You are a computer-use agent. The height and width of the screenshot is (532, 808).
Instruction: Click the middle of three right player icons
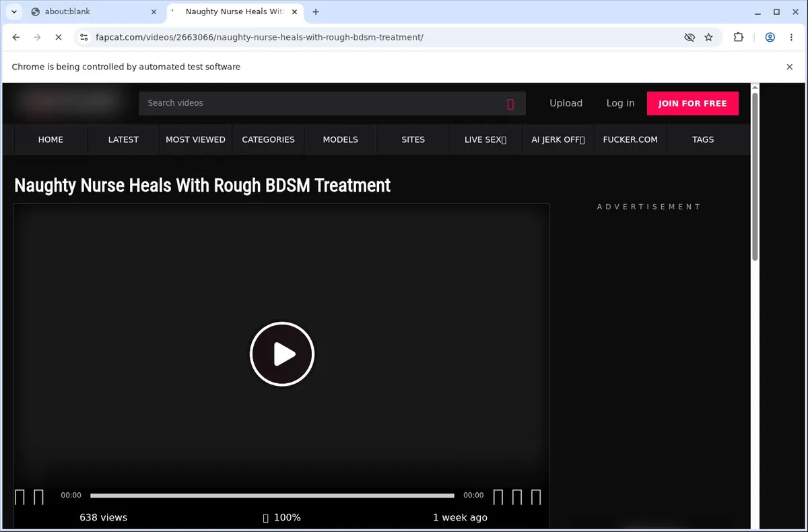[x=517, y=497]
